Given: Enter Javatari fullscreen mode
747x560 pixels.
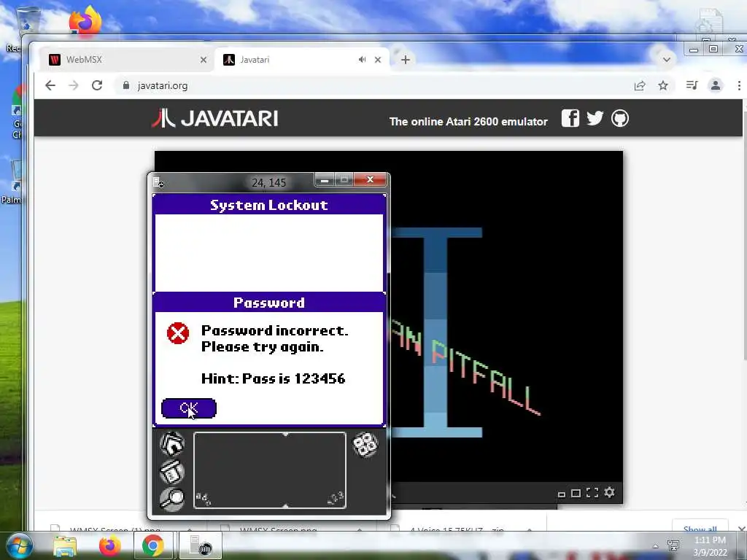Looking at the screenshot, I should tap(592, 492).
